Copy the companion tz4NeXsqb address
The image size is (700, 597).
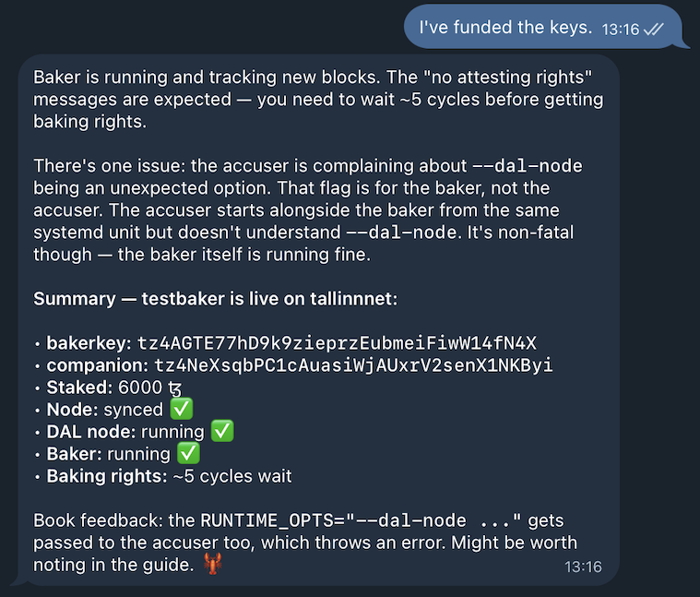[x=353, y=365]
